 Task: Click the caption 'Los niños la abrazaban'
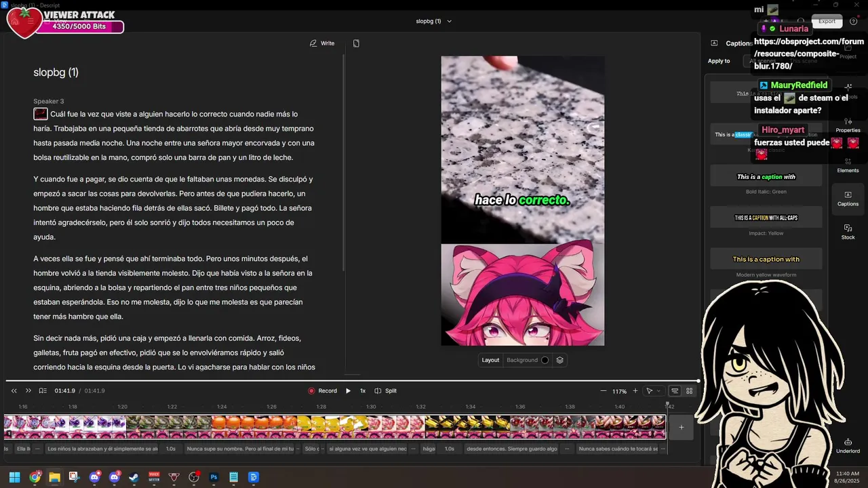(x=102, y=449)
